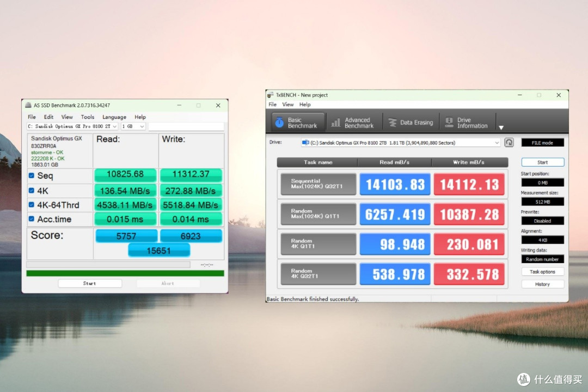588x392 pixels.
Task: Click drive icon in TxBENCH drive selector
Action: tap(305, 143)
